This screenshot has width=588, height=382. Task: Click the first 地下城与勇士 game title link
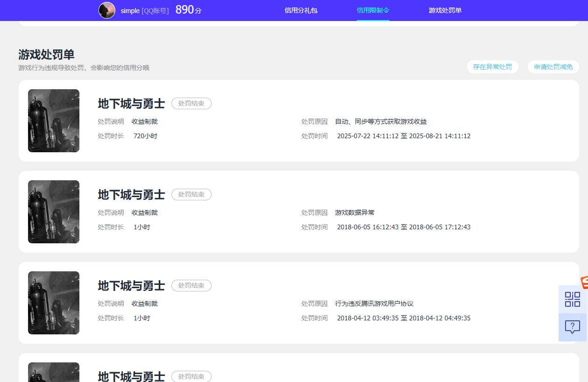[131, 104]
